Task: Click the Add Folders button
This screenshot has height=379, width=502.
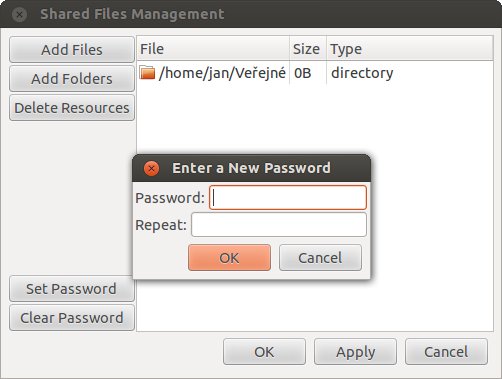Action: point(72,79)
